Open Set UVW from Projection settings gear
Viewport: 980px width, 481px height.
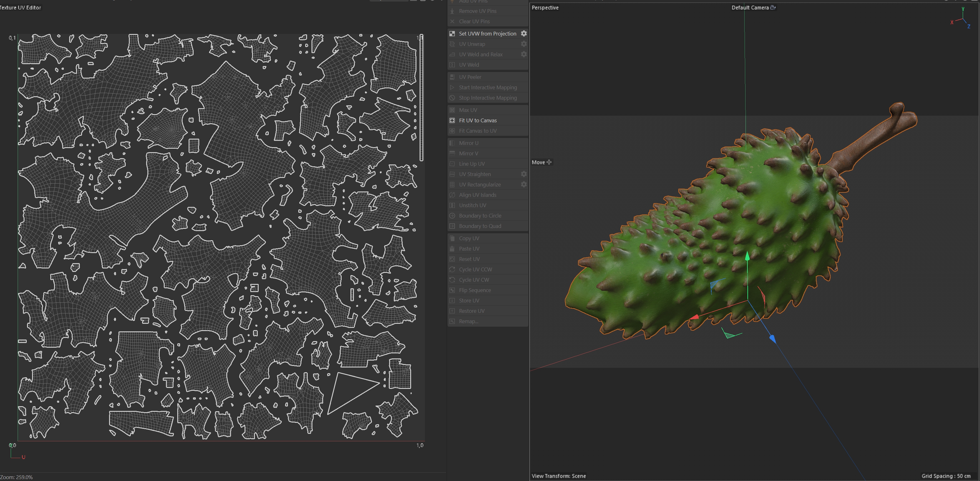(x=524, y=34)
